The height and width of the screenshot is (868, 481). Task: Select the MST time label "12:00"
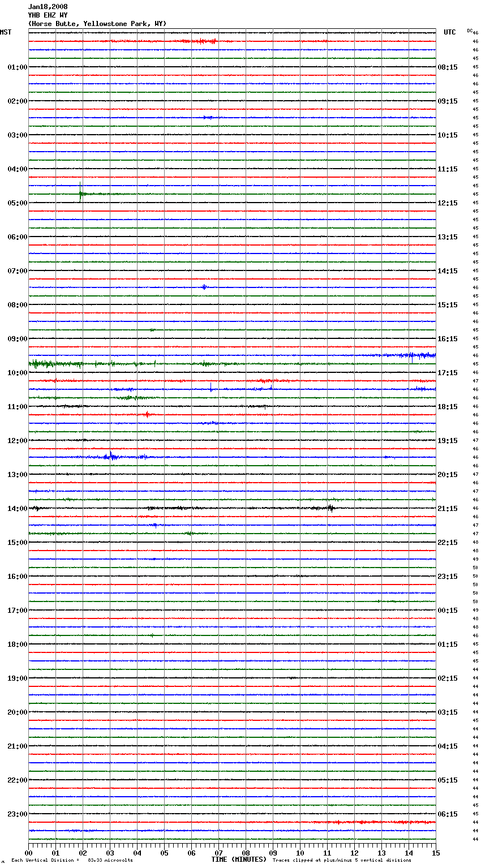point(18,441)
